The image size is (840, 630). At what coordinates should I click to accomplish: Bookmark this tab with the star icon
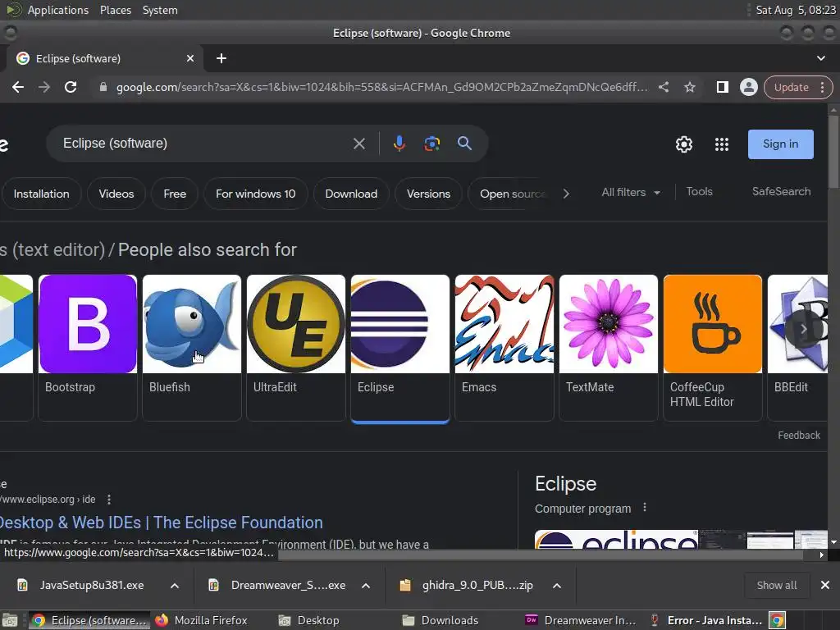point(689,87)
